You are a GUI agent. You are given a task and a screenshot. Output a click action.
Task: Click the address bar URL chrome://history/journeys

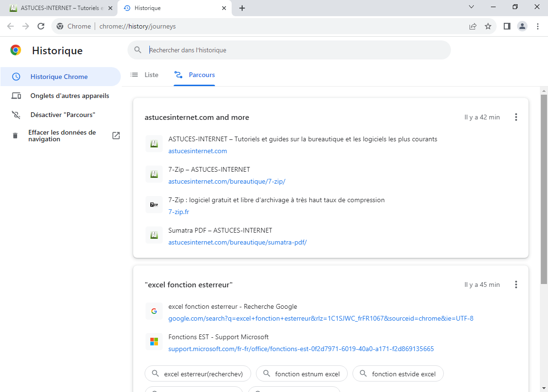137,26
